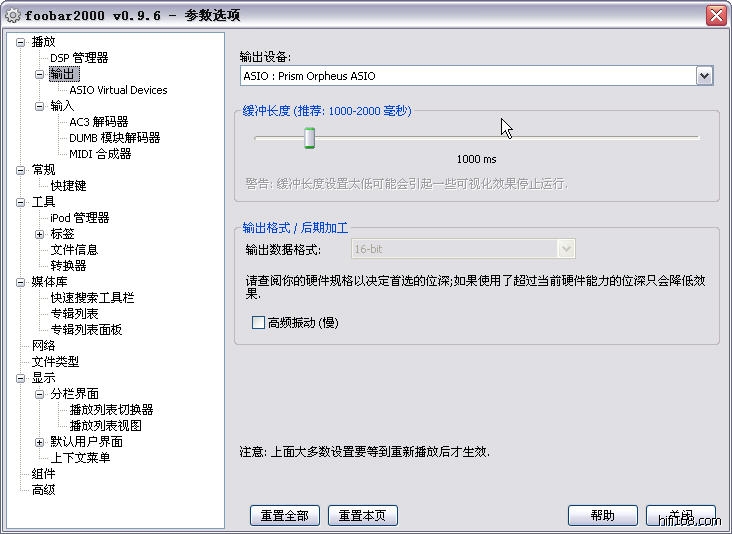Open ASIO Virtual Devices settings page
This screenshot has width=732, height=534.
pyautogui.click(x=118, y=90)
